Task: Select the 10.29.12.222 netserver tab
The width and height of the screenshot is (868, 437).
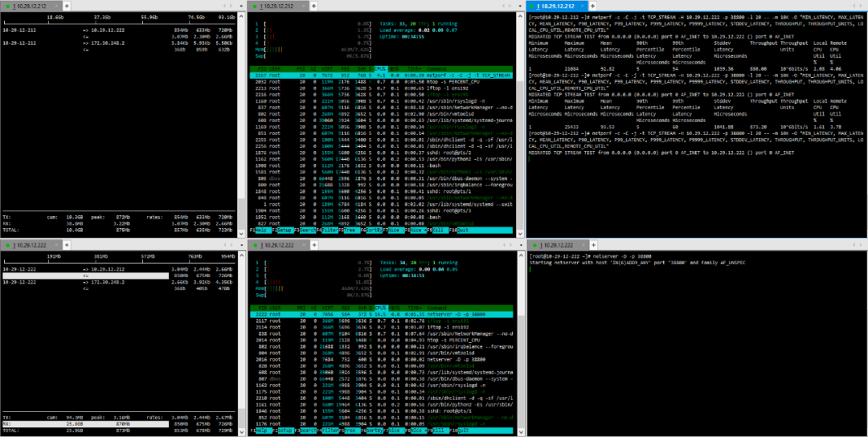Action: [559, 244]
